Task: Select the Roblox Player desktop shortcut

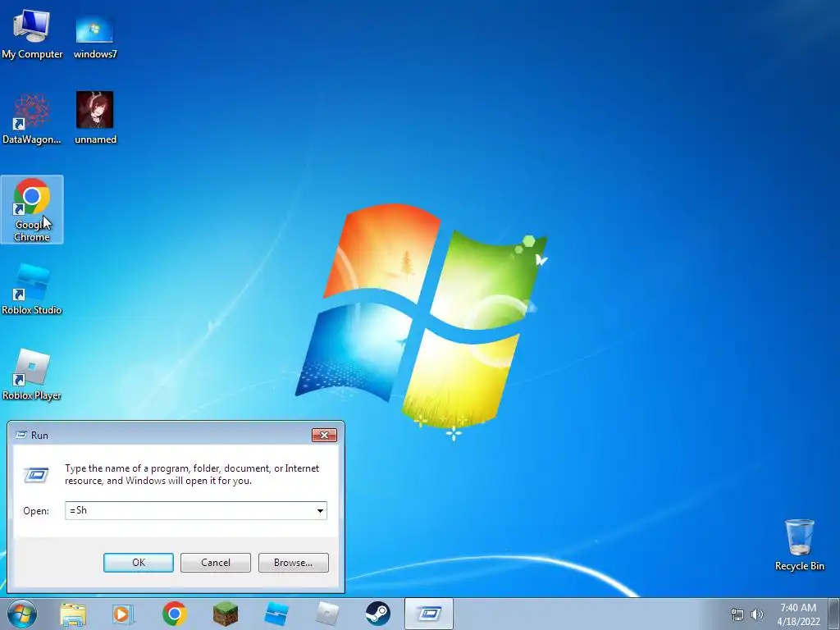Action: pyautogui.click(x=32, y=375)
